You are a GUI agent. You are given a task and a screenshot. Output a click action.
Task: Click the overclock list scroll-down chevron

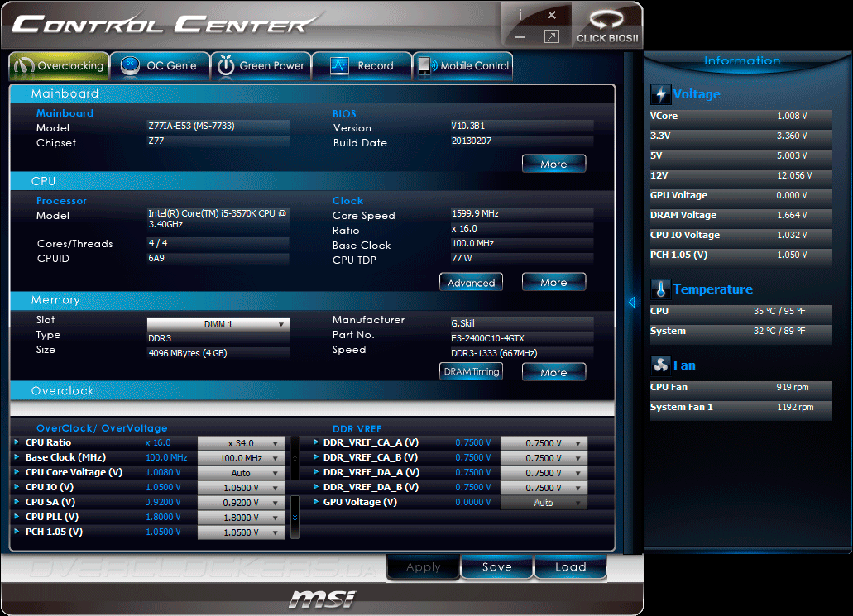pos(295,517)
